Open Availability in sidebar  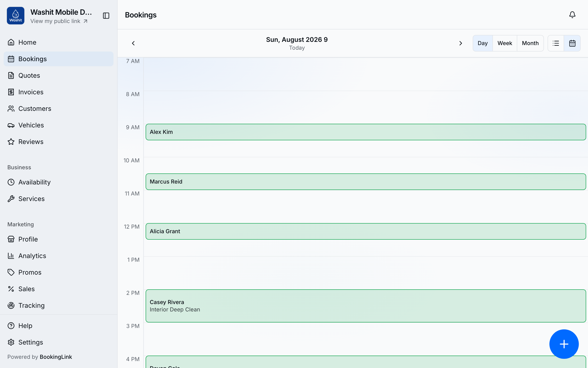click(59, 182)
